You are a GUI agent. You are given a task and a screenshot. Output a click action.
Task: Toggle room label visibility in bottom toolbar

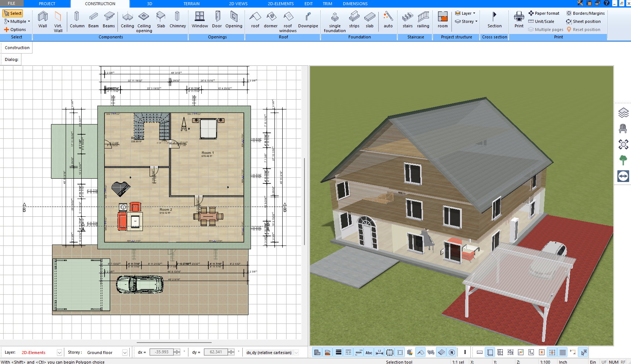[358, 352]
